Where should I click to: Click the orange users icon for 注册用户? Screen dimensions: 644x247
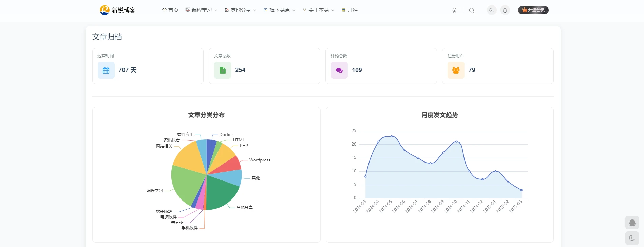click(456, 70)
